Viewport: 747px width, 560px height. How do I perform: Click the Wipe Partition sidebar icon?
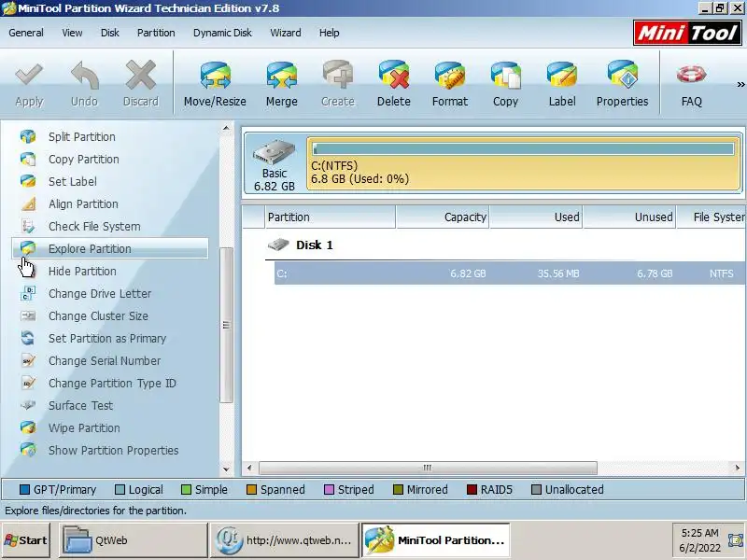click(x=28, y=427)
